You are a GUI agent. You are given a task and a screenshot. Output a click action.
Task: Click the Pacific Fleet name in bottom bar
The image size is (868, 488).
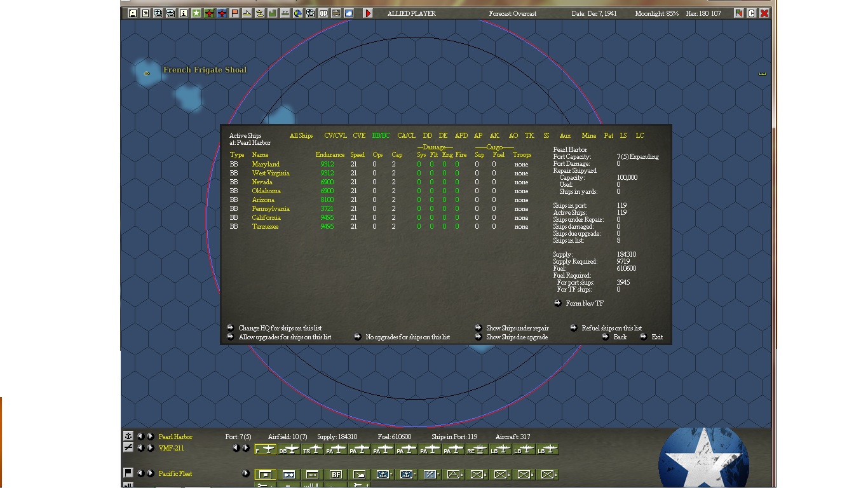(175, 473)
